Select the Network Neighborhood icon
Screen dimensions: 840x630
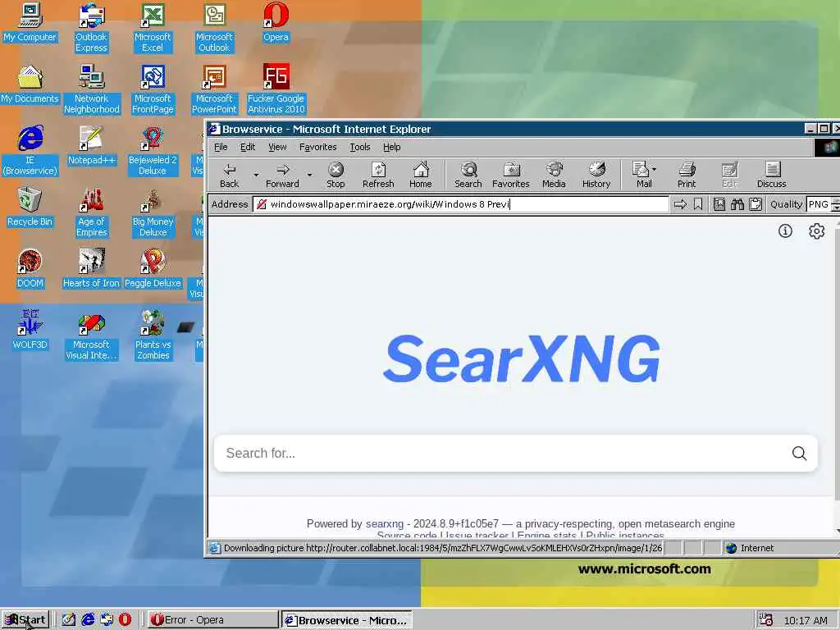click(91, 89)
